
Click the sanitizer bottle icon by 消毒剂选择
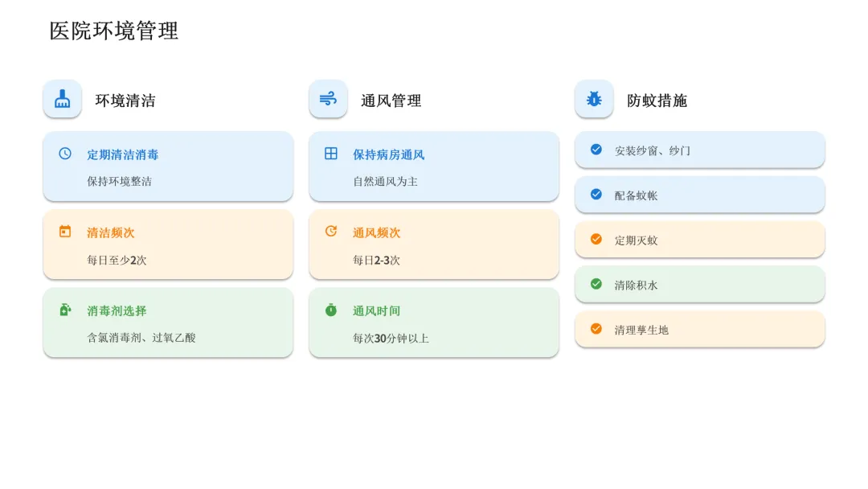[x=65, y=310]
